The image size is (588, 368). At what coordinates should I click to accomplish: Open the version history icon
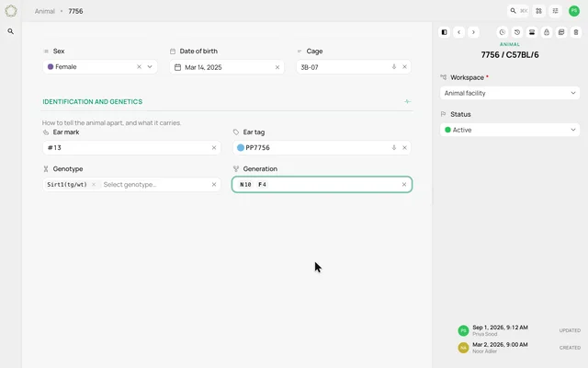click(x=517, y=32)
